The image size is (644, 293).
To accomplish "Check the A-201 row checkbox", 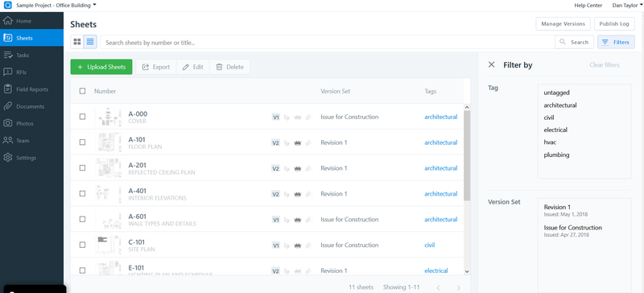I will coord(83,168).
